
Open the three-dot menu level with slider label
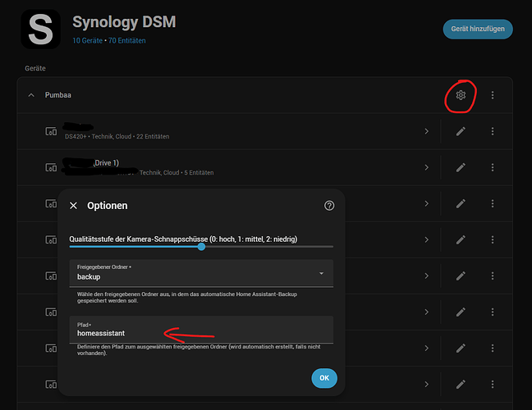coord(493,240)
